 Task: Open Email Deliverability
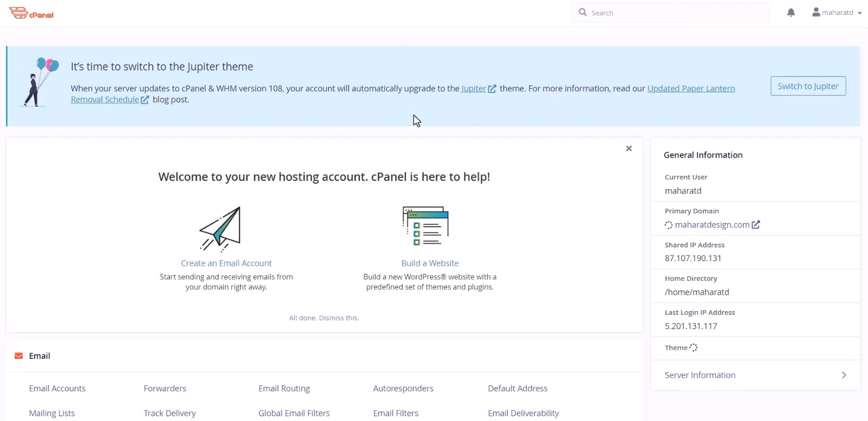(x=523, y=413)
